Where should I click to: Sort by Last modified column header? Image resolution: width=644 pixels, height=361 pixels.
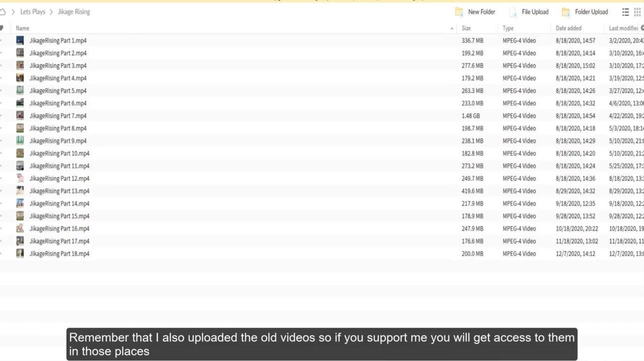(623, 28)
